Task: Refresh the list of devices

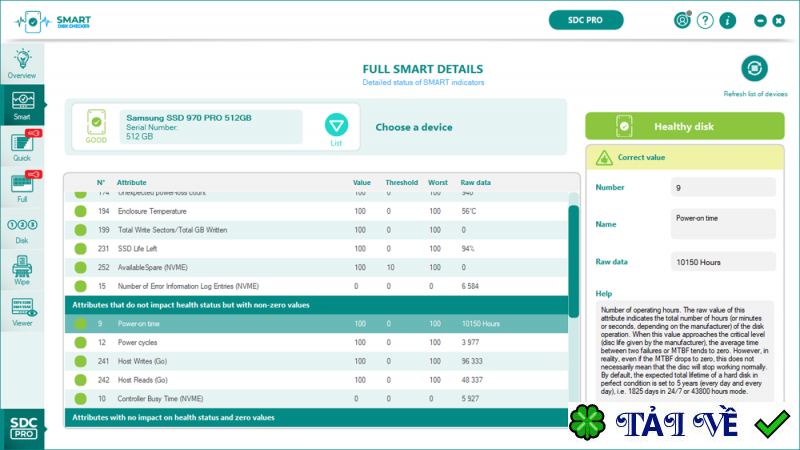Action: (754, 68)
